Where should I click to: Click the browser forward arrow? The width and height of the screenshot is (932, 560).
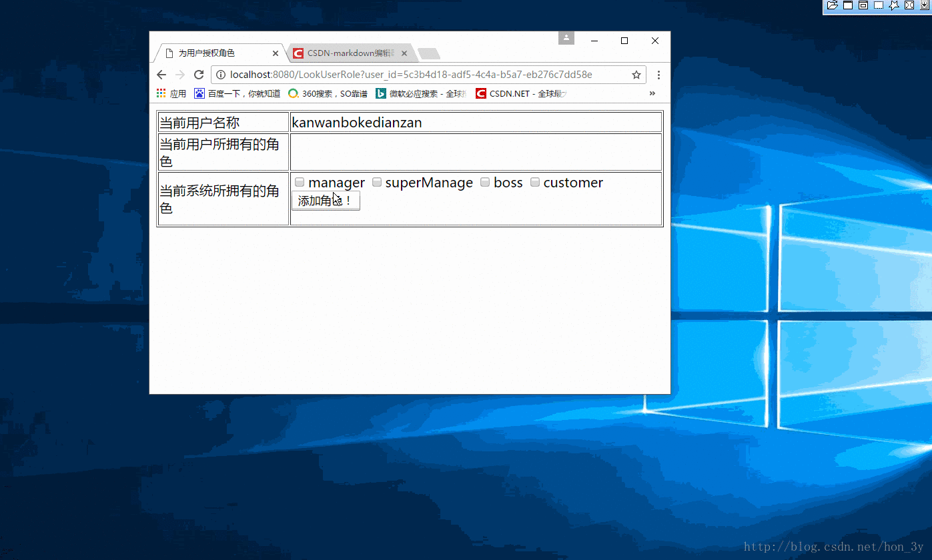pyautogui.click(x=180, y=75)
